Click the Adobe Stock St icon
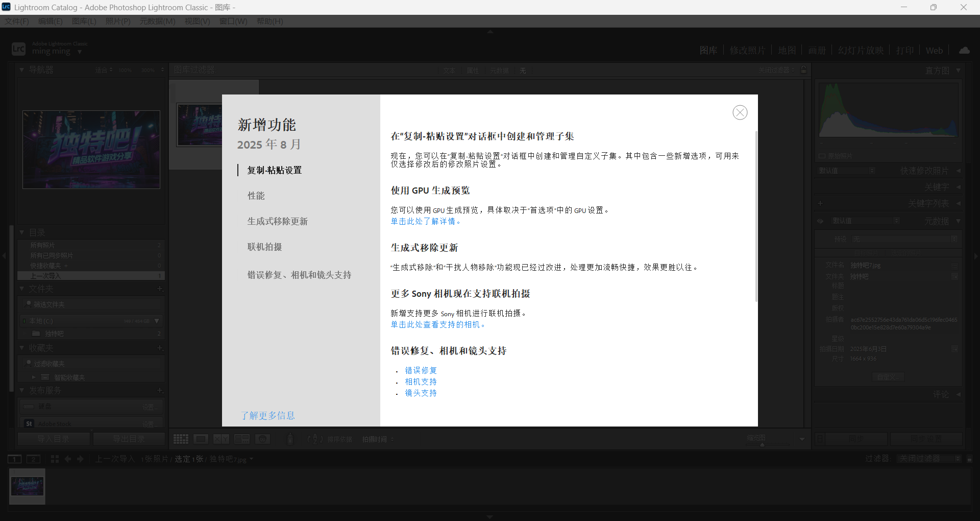 click(x=29, y=423)
